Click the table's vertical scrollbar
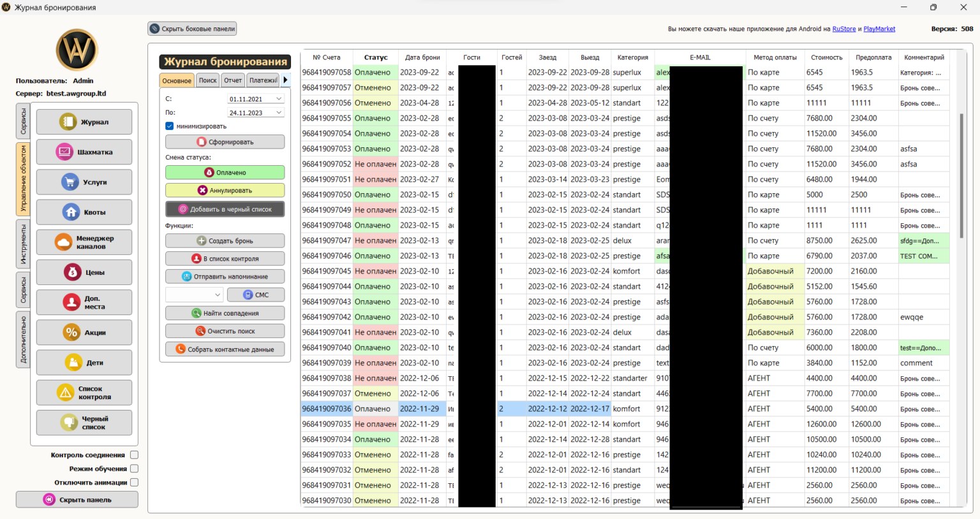 pos(961,175)
